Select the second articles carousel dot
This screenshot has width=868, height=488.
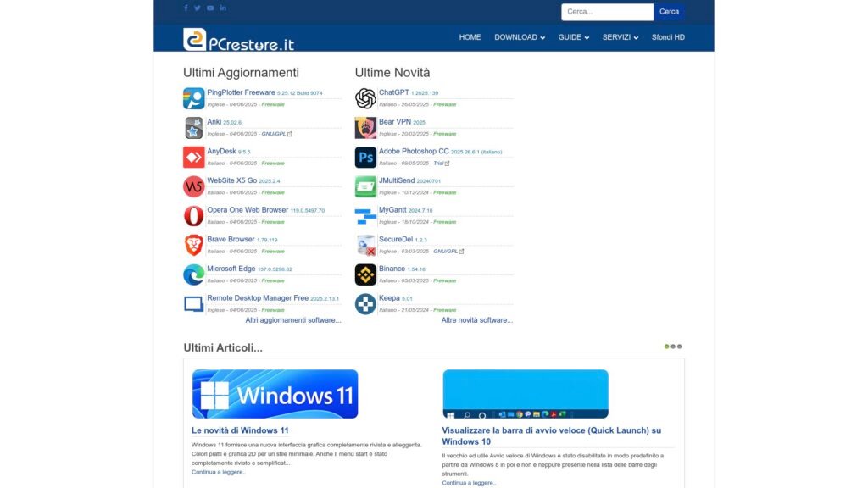[x=673, y=347]
